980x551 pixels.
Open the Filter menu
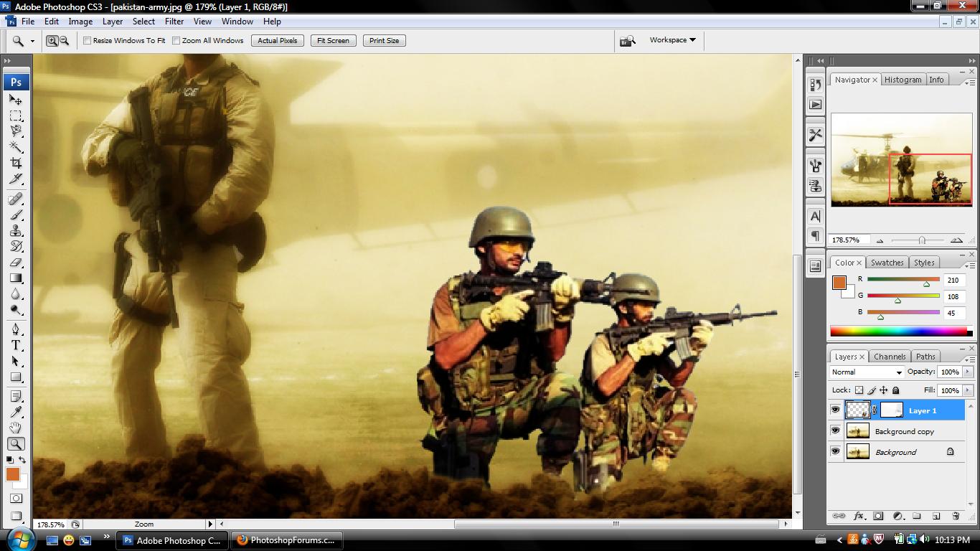click(174, 22)
